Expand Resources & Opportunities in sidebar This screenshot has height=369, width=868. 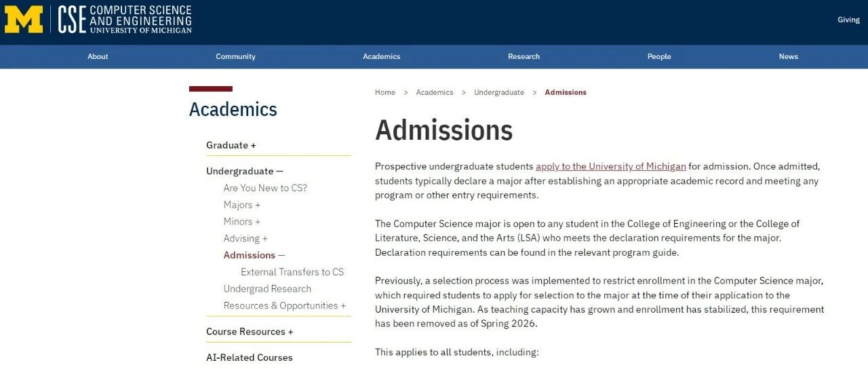pyautogui.click(x=343, y=306)
